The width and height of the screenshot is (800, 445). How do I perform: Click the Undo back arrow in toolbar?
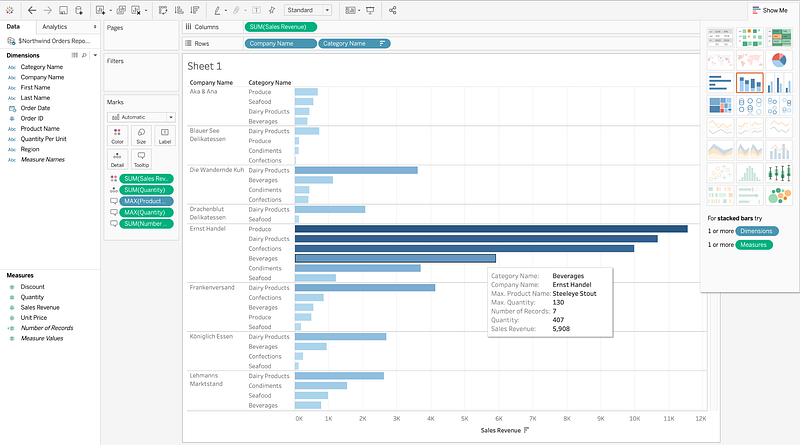click(32, 10)
